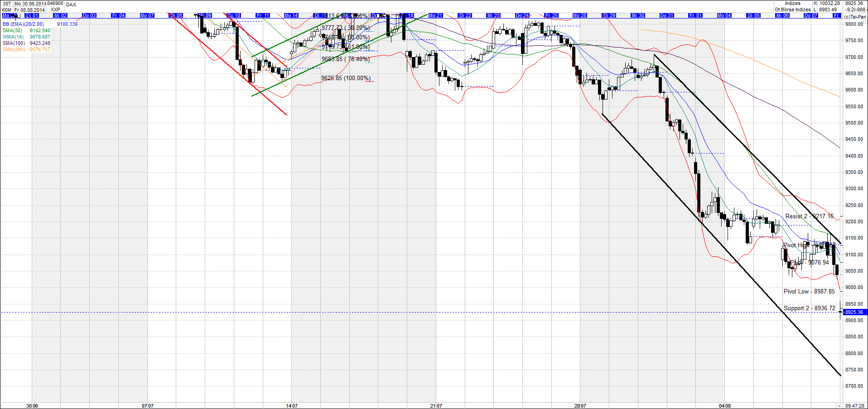Viewport: 868px width, 409px height.
Task: Select the WMA(14) indicator legend
Action: pos(13,37)
